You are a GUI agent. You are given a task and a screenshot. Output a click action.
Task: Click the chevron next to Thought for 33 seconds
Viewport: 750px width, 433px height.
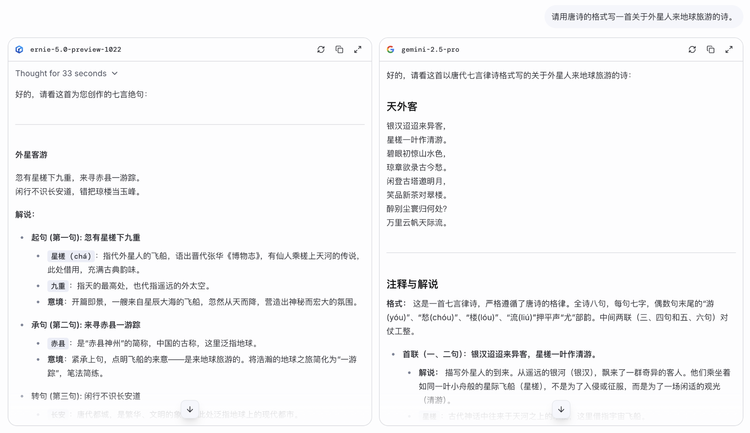[x=115, y=73]
